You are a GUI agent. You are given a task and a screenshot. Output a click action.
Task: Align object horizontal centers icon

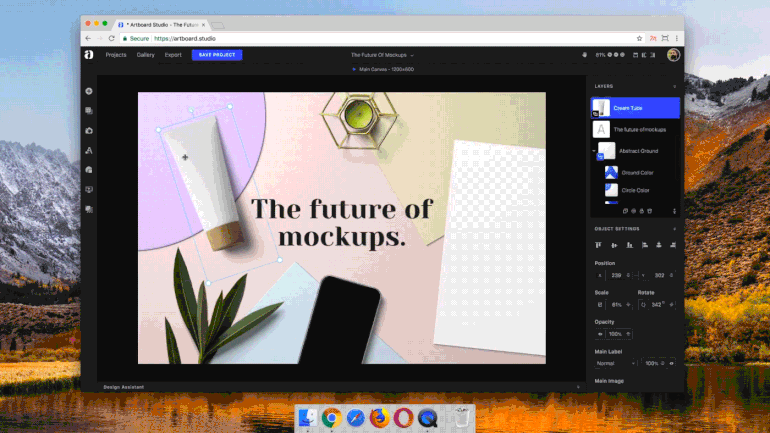[x=659, y=245]
